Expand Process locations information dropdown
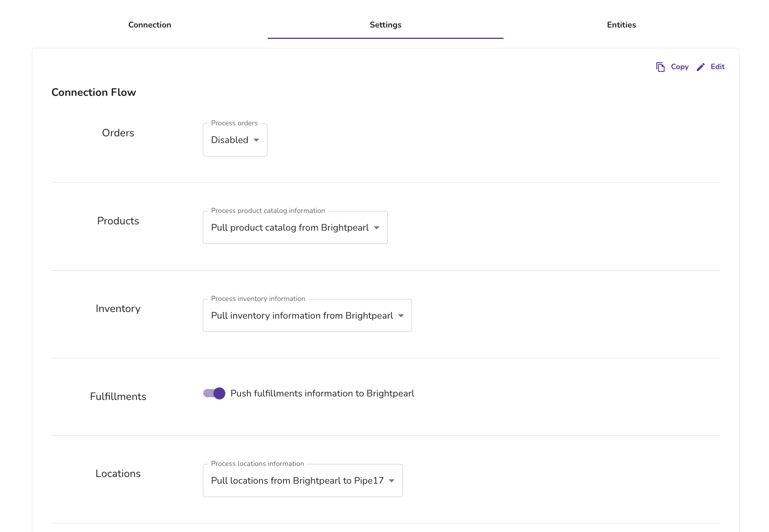This screenshot has width=769, height=532. pyautogui.click(x=303, y=481)
